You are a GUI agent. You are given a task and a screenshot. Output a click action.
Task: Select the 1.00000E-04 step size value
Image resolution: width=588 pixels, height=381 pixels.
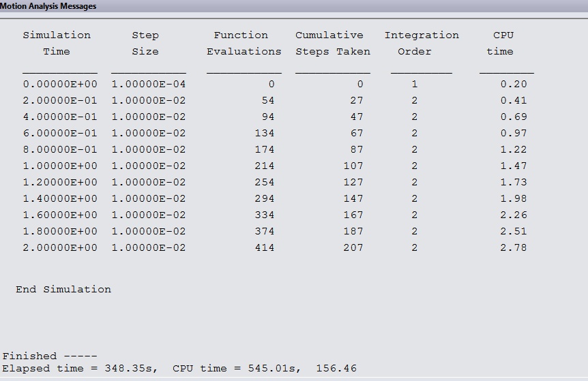[x=149, y=84]
